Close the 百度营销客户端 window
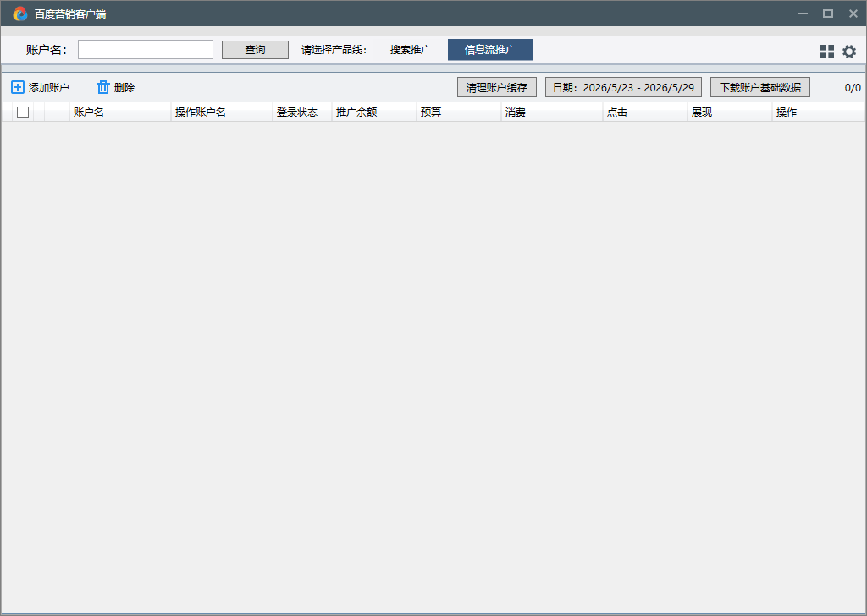This screenshot has width=867, height=616. tap(853, 14)
